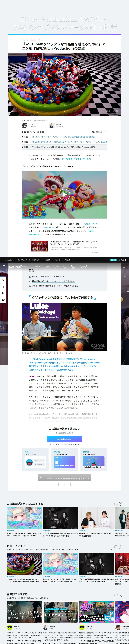Jump to TOC item 3 いつか、世界的に愛される
Image resolution: width=129 pixels, height=644 pixels.
[x=55, y=286]
